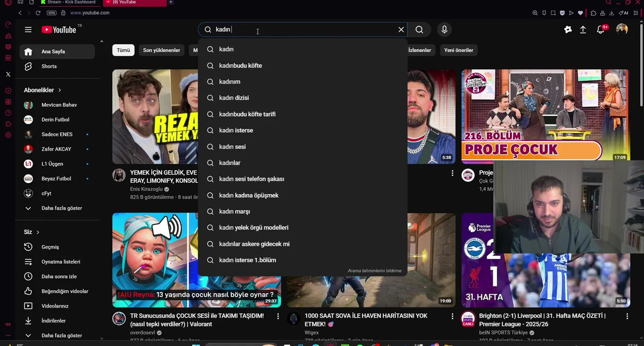Screen dimensions: 644x346
Task: Open more options for '1000 SAAT SOVA' video
Action: [x=452, y=316]
